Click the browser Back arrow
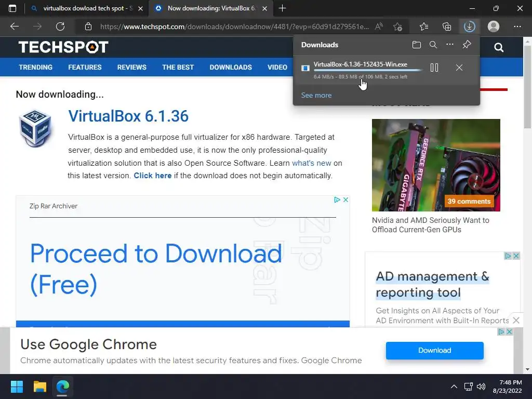 pos(14,26)
